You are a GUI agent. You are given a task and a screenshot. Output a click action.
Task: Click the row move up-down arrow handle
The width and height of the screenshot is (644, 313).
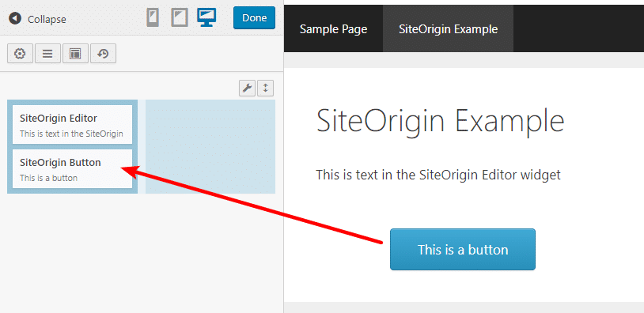[265, 89]
